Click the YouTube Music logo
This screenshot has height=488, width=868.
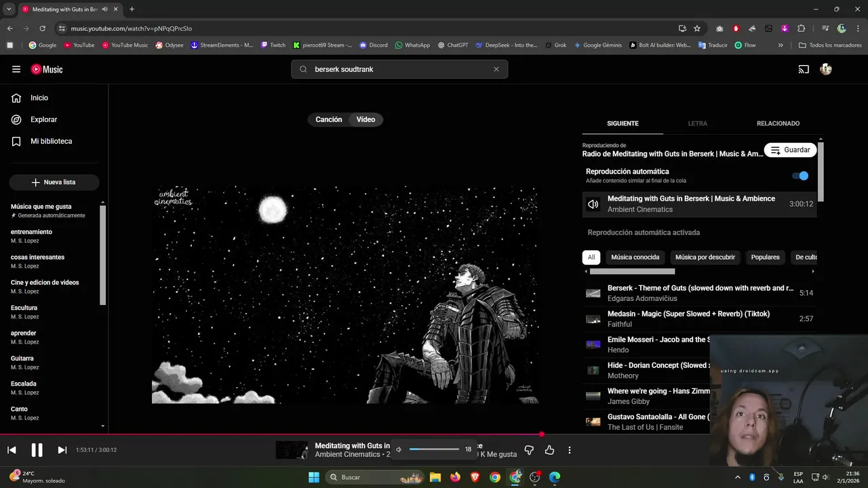click(47, 69)
